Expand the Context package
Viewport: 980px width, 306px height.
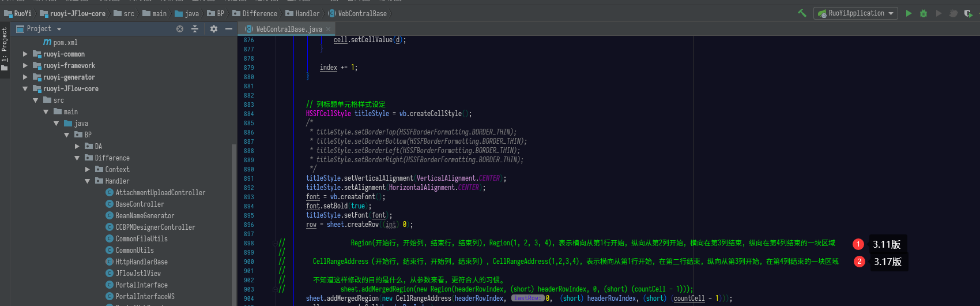tap(87, 170)
